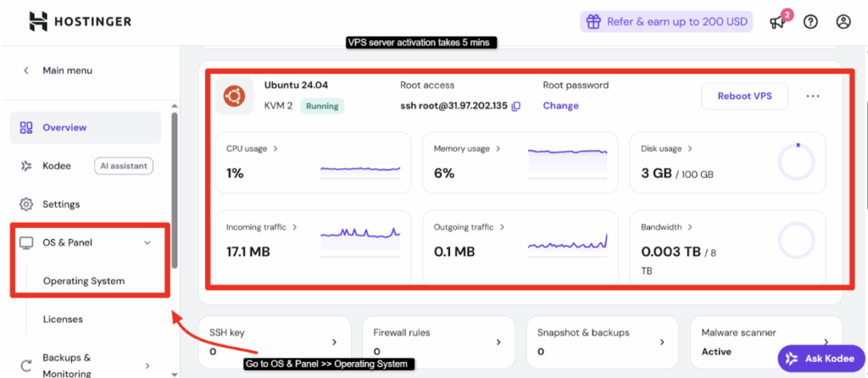Click the Malware scanner Active status

tap(716, 352)
